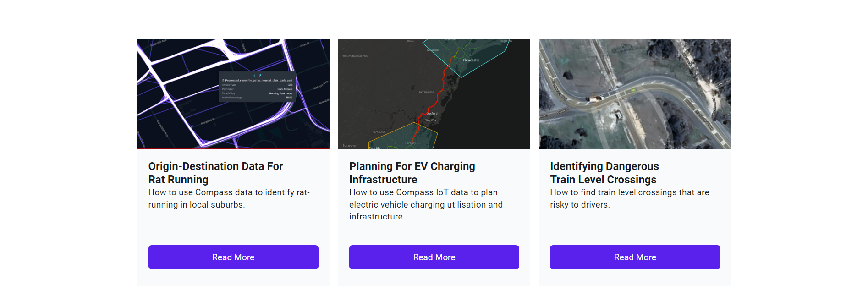
Task: Click the pin icon in the map tooltip
Action: pos(260,76)
